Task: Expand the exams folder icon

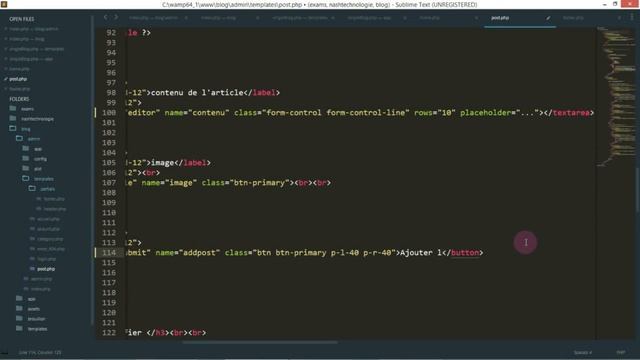Action: (x=13, y=109)
